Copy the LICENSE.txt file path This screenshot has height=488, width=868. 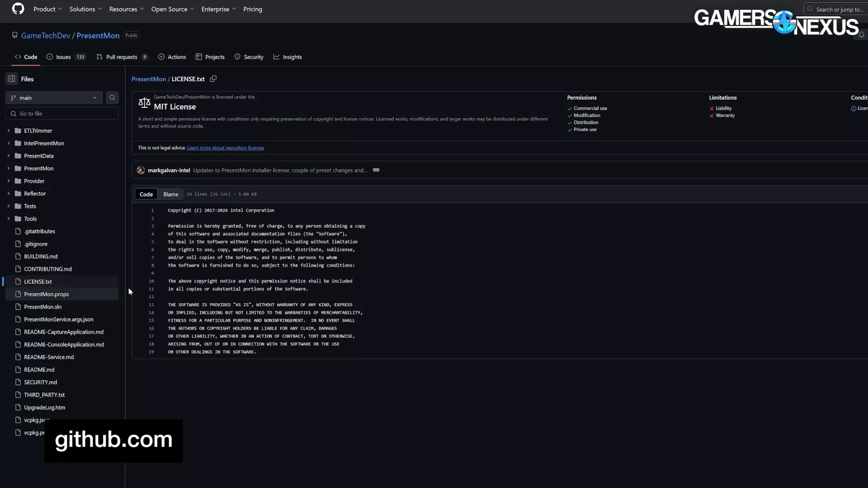(213, 79)
